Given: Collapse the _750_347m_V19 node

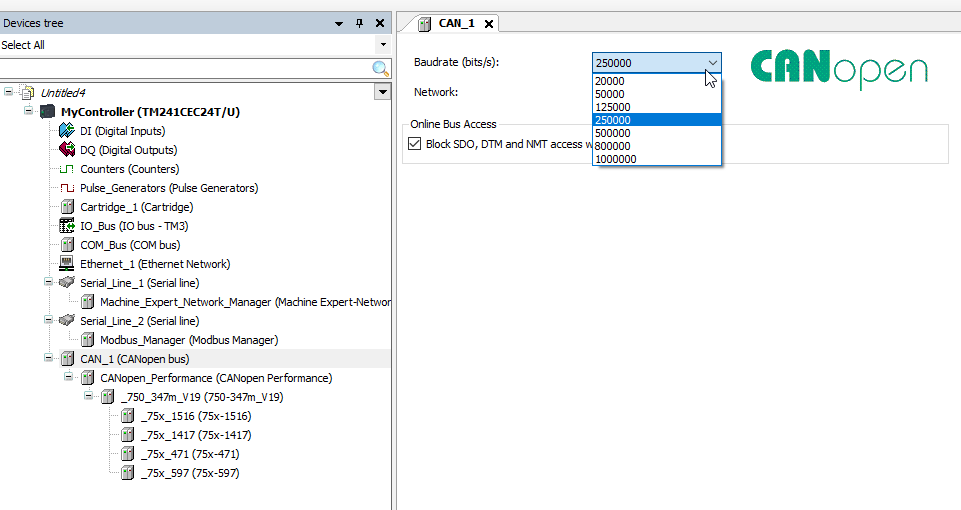Looking at the screenshot, I should [x=88, y=395].
